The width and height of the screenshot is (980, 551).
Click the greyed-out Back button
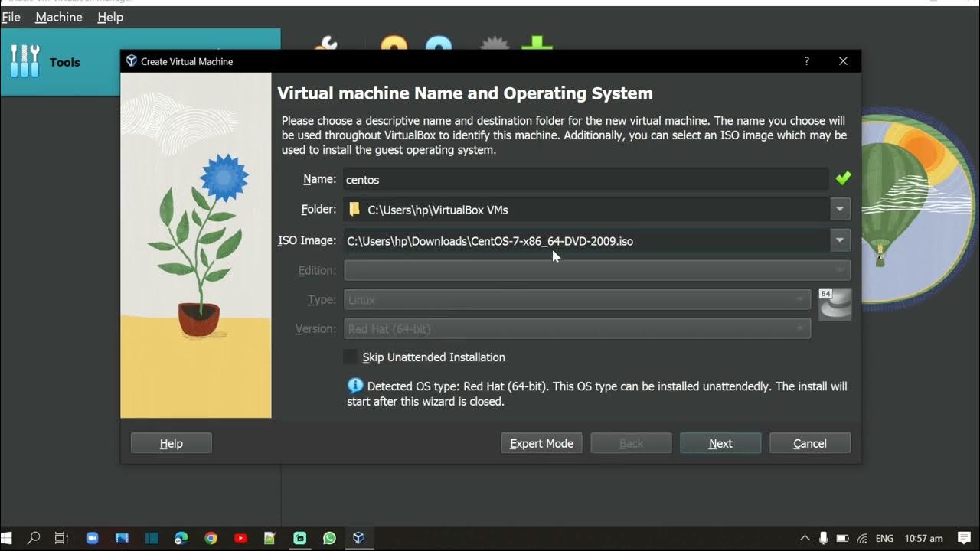click(x=631, y=443)
